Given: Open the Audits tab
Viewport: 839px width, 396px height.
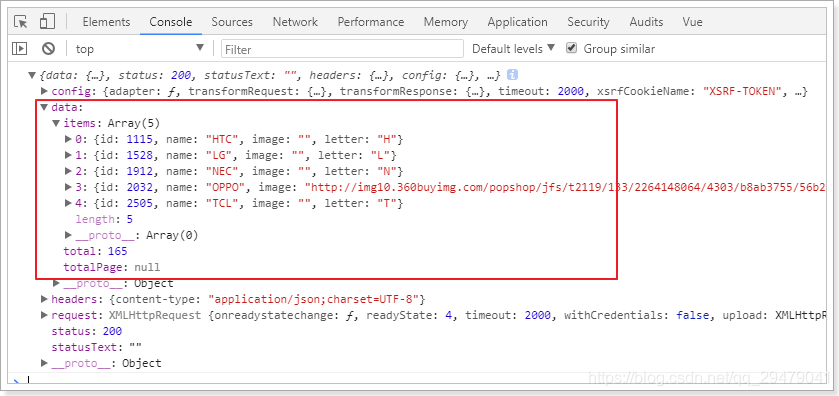Looking at the screenshot, I should coord(646,22).
